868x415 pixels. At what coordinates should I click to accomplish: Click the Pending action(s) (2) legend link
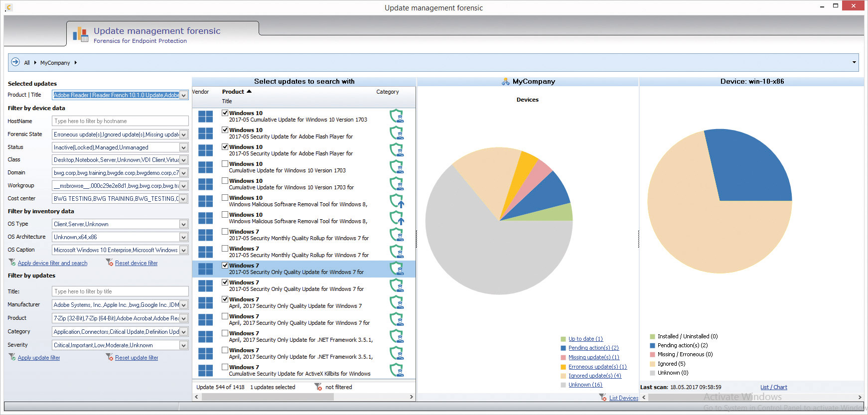[593, 348]
